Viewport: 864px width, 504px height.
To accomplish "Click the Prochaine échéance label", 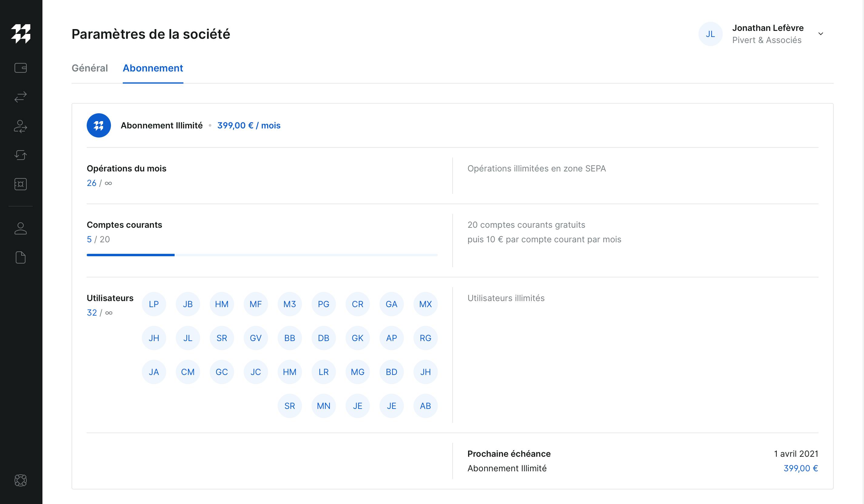I will tap(509, 454).
